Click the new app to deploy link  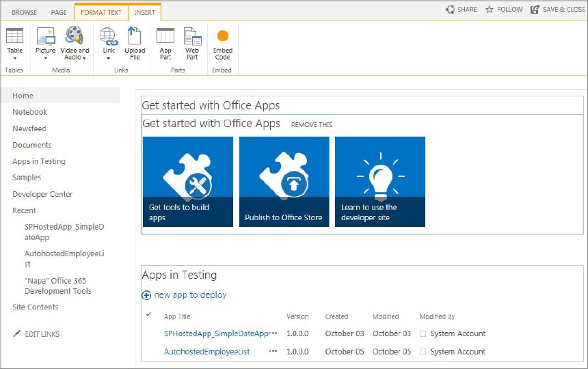coord(190,295)
